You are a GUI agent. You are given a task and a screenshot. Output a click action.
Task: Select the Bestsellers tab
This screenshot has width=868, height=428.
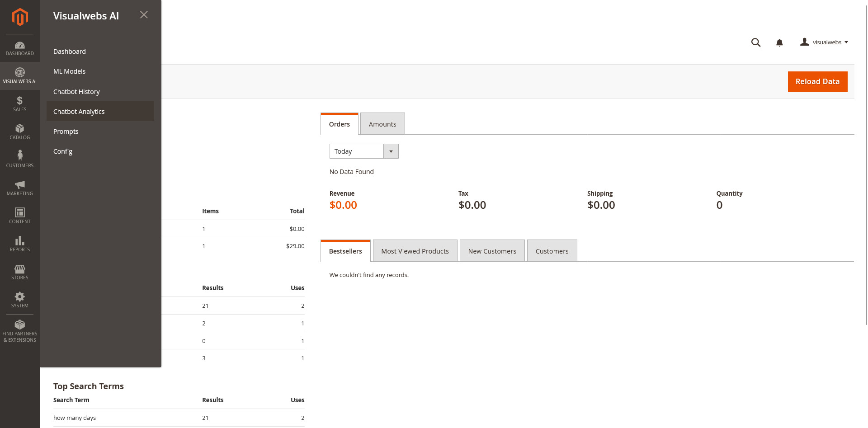(x=345, y=251)
